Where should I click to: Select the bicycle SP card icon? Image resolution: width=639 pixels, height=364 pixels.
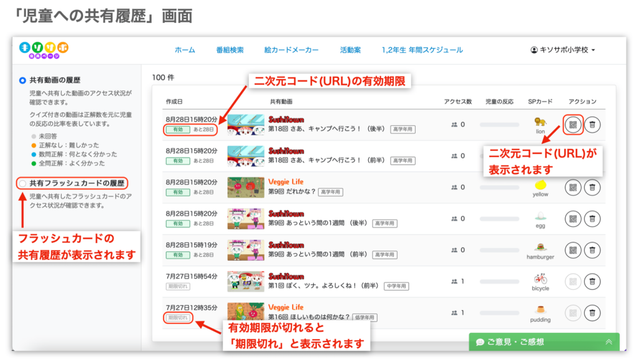pyautogui.click(x=541, y=279)
